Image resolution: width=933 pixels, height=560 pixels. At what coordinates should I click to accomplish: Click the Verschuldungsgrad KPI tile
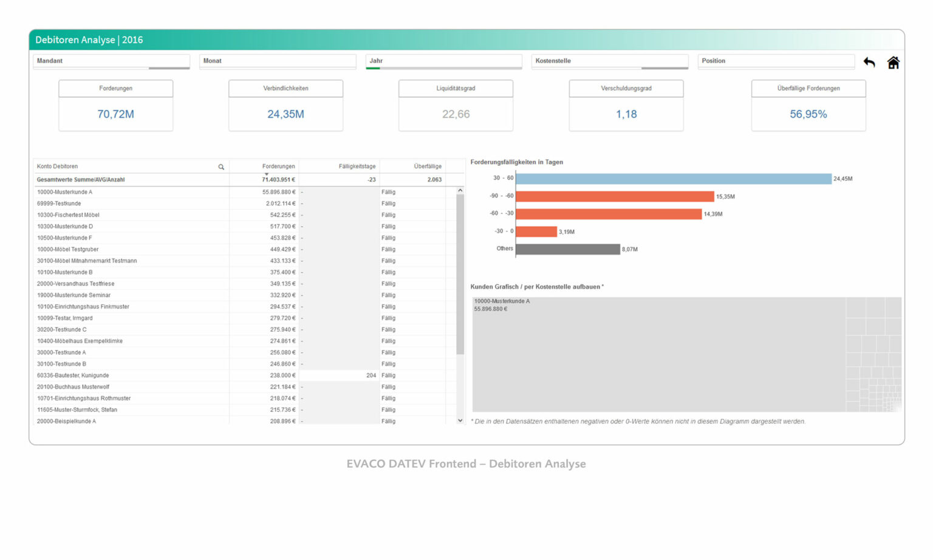626,104
